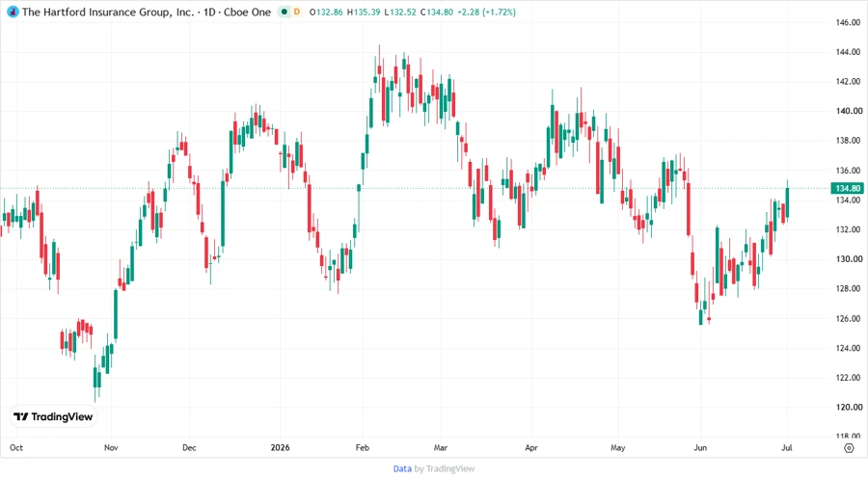
Task: Click the 146.00 price axis label
Action: click(x=849, y=23)
